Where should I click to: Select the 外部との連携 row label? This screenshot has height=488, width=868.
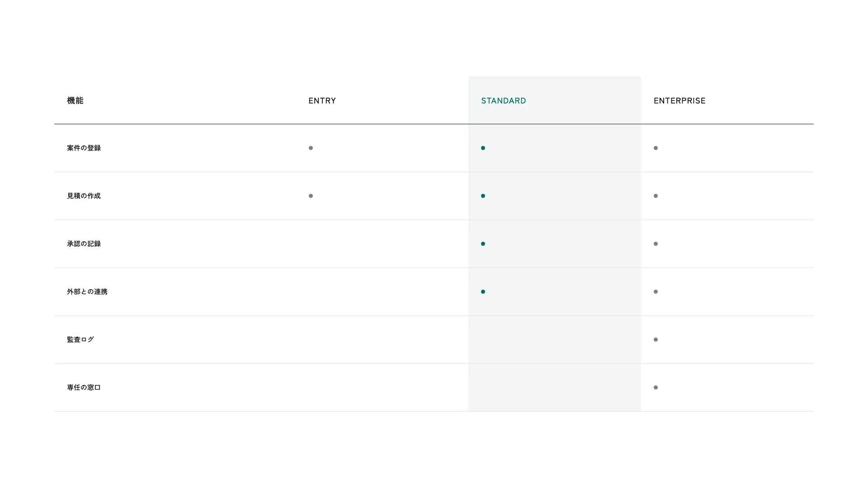[x=87, y=291]
